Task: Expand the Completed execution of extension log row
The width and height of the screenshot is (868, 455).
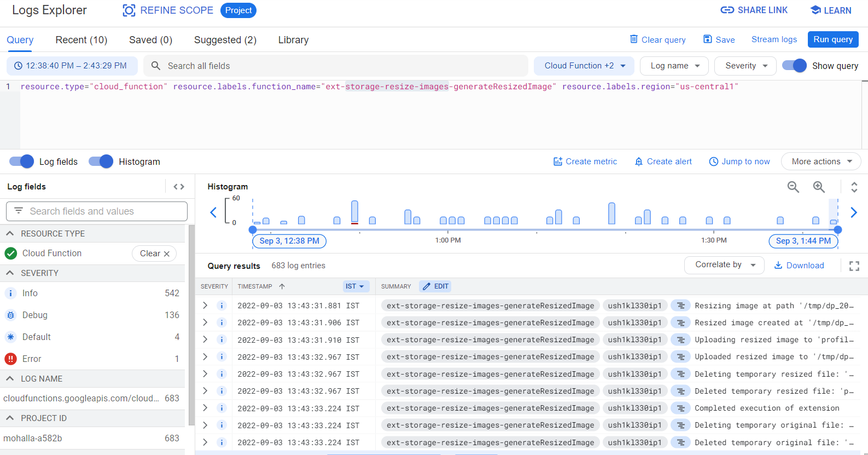Action: point(205,408)
